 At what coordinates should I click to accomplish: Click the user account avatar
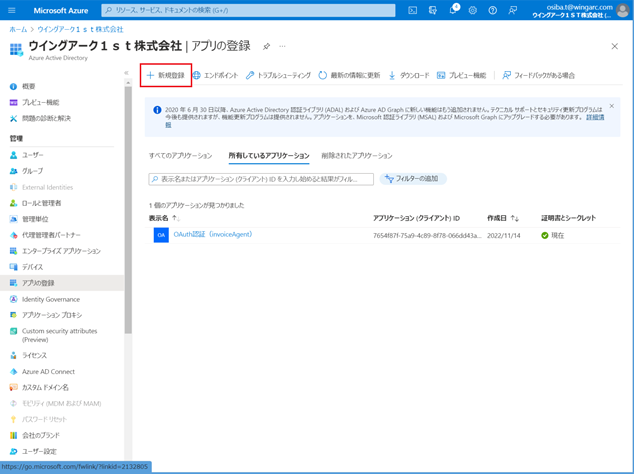pyautogui.click(x=623, y=10)
